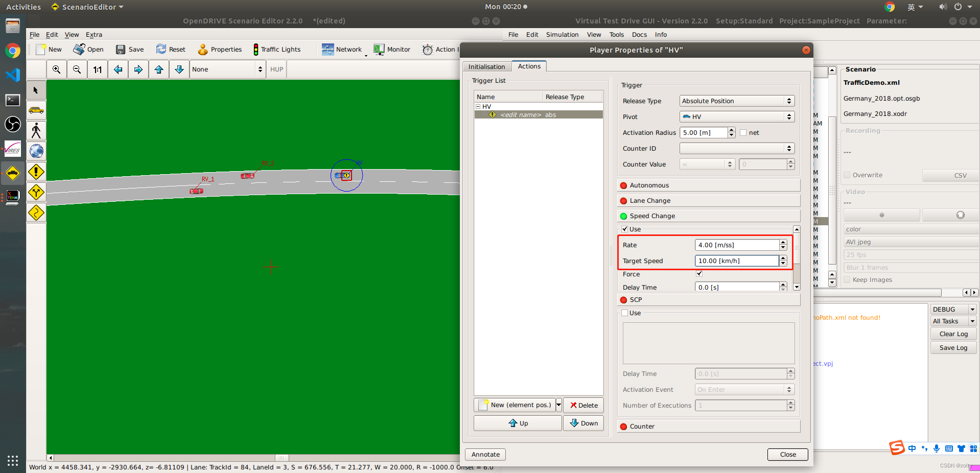Open New (element pos.) dropdown arrow

pyautogui.click(x=558, y=405)
